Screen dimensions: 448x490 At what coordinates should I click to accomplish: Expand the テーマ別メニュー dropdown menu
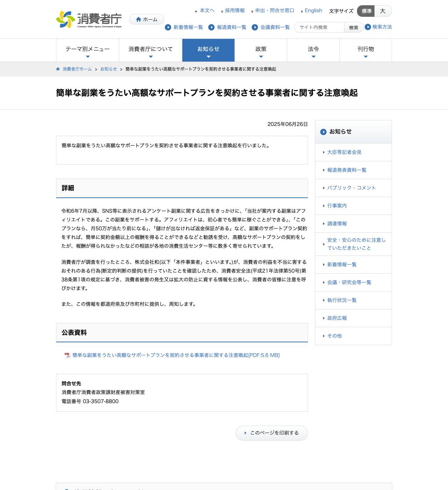(x=87, y=50)
